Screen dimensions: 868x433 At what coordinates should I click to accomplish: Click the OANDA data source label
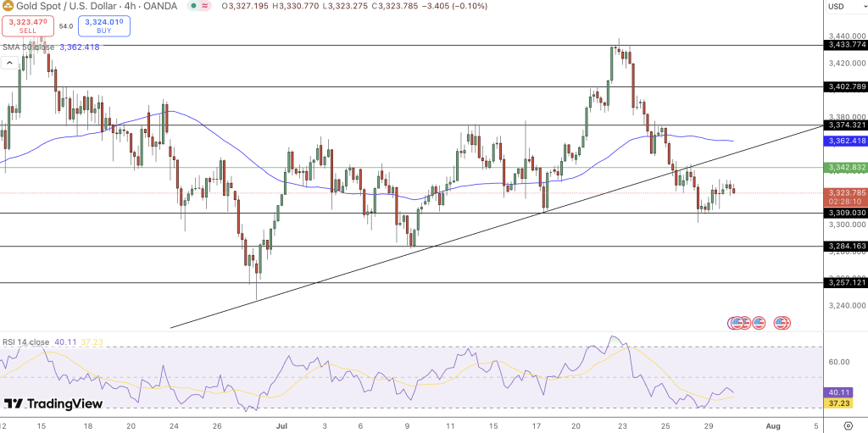(x=159, y=6)
